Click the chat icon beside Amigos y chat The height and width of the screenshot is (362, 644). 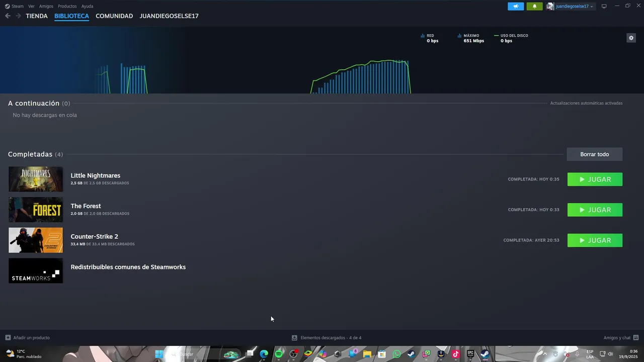pyautogui.click(x=636, y=338)
